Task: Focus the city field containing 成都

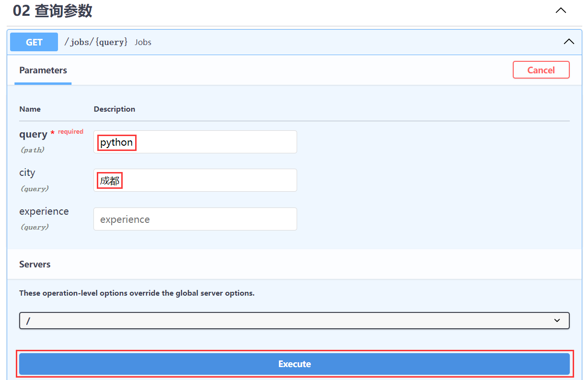Action: click(195, 180)
